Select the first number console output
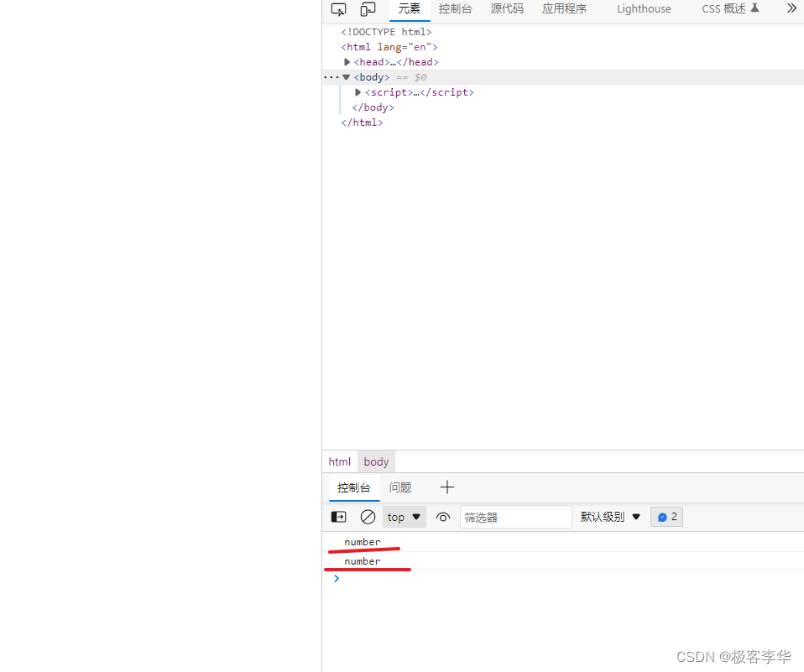Image resolution: width=804 pixels, height=672 pixels. pos(362,542)
